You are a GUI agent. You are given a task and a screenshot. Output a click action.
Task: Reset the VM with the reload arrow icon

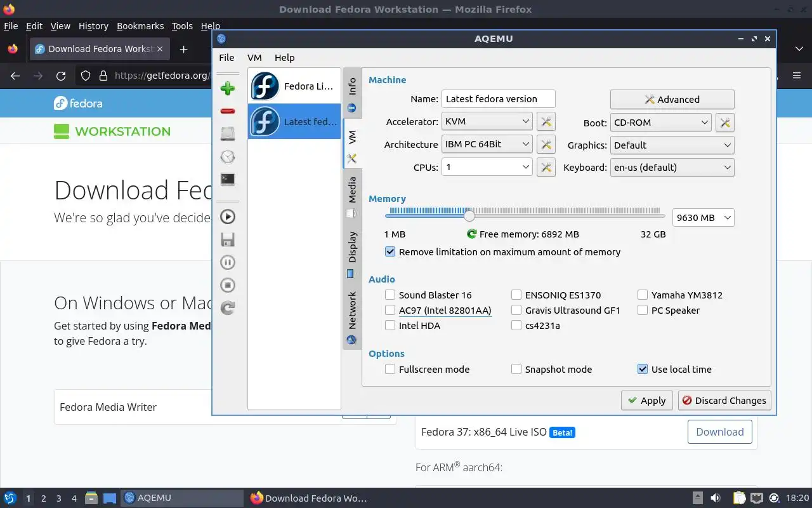coord(228,308)
